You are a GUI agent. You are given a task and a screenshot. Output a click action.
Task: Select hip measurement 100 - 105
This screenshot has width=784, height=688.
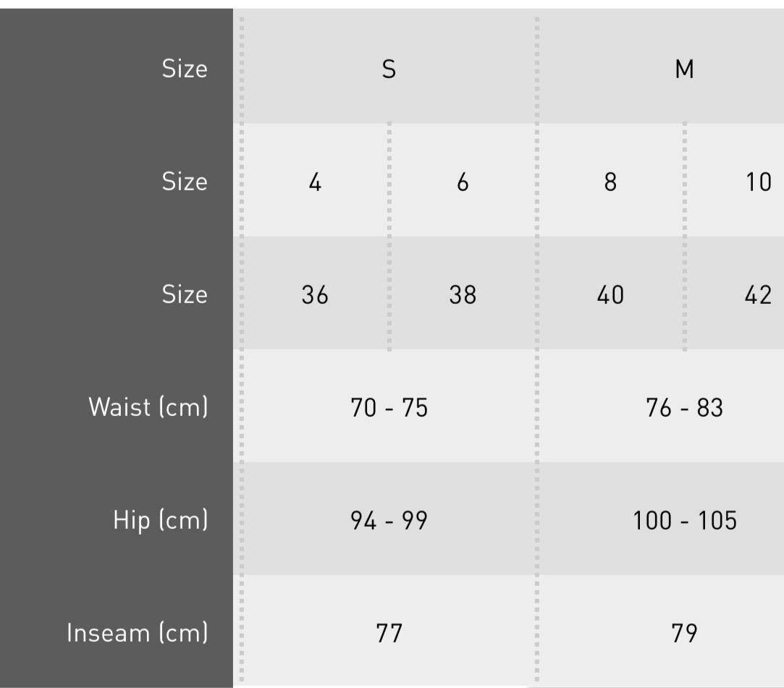(684, 521)
